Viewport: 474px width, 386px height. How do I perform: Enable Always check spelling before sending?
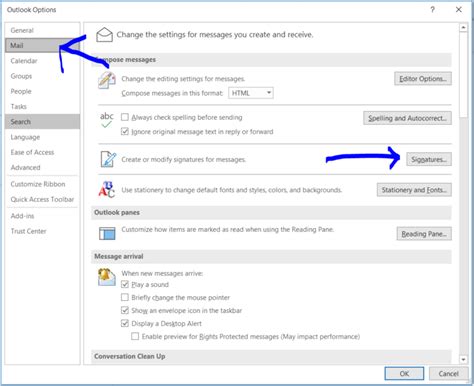125,117
